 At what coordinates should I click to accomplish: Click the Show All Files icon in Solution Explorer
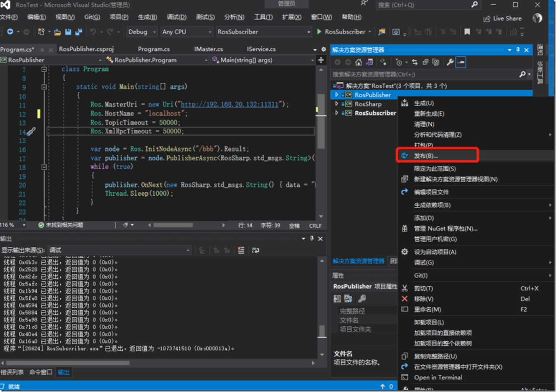point(436,62)
